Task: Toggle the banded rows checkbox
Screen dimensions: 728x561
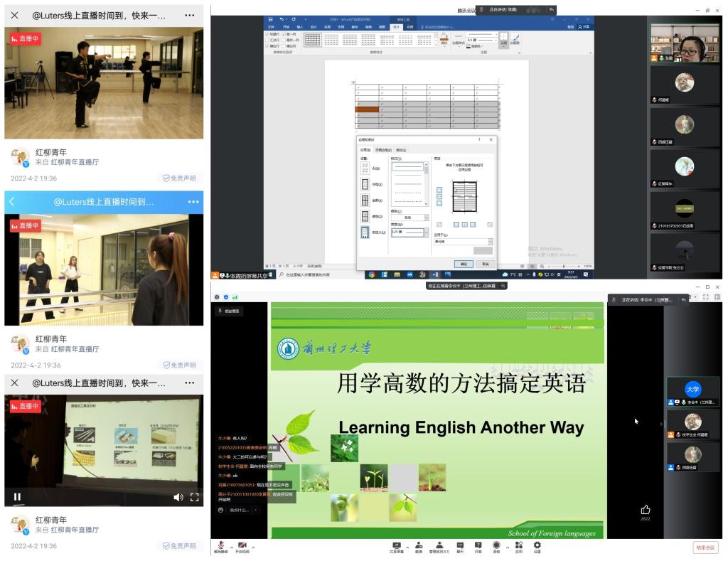Action: click(x=267, y=46)
